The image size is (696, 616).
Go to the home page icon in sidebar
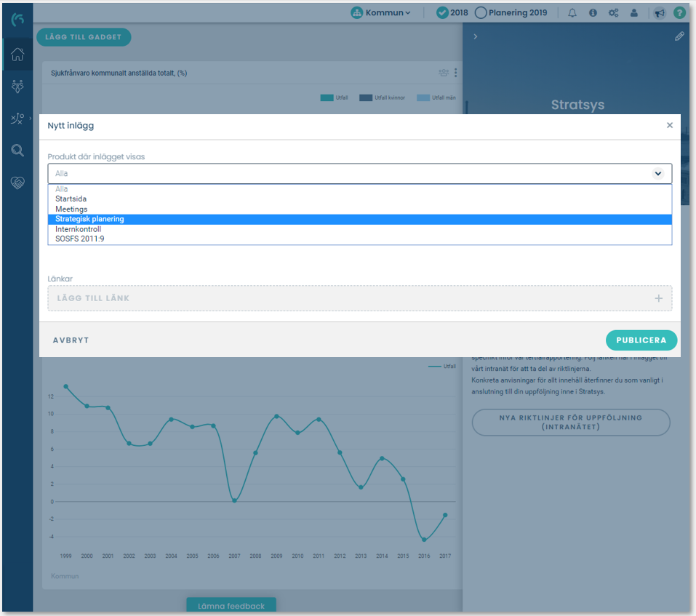pos(17,54)
